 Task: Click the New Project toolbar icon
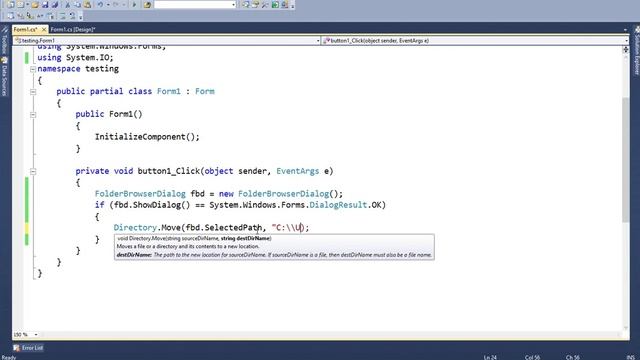(11, 4)
